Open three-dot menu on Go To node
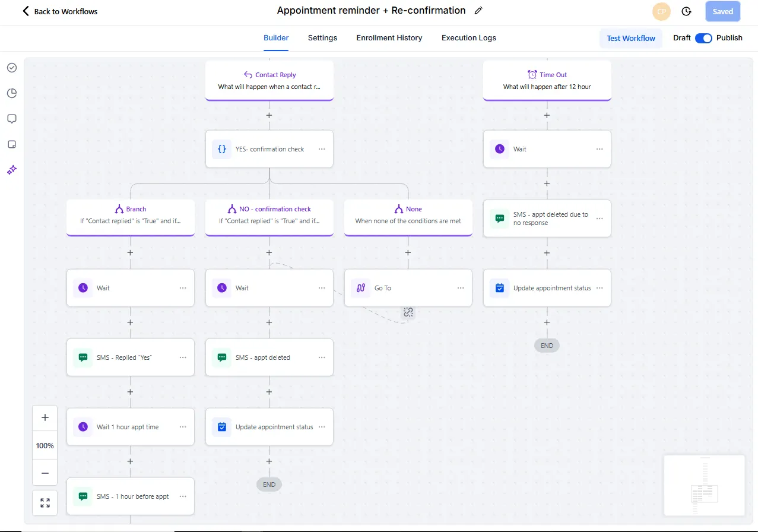 461,288
